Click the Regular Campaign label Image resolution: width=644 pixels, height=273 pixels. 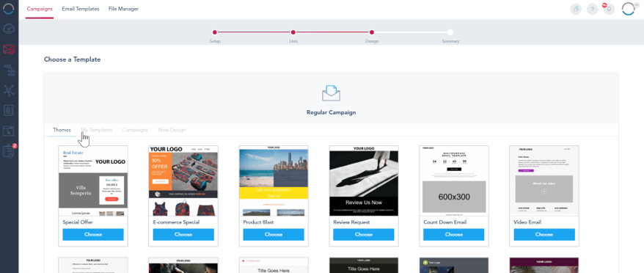[331, 112]
